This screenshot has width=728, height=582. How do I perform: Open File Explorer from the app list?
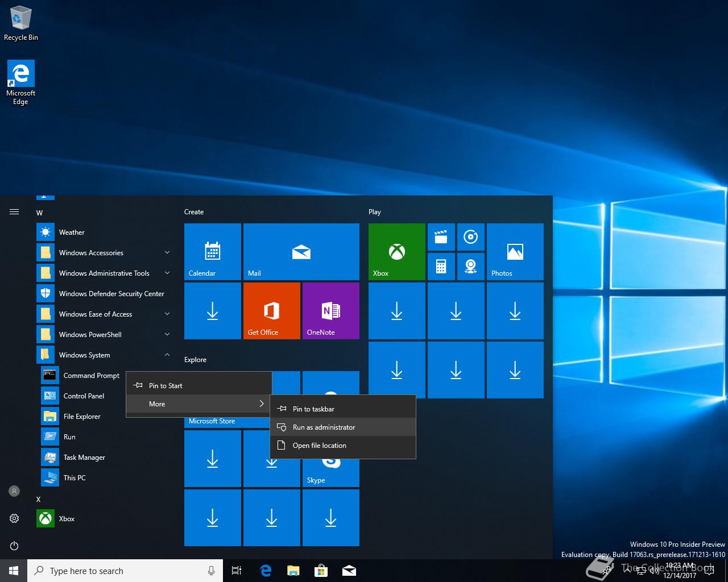tap(105, 417)
